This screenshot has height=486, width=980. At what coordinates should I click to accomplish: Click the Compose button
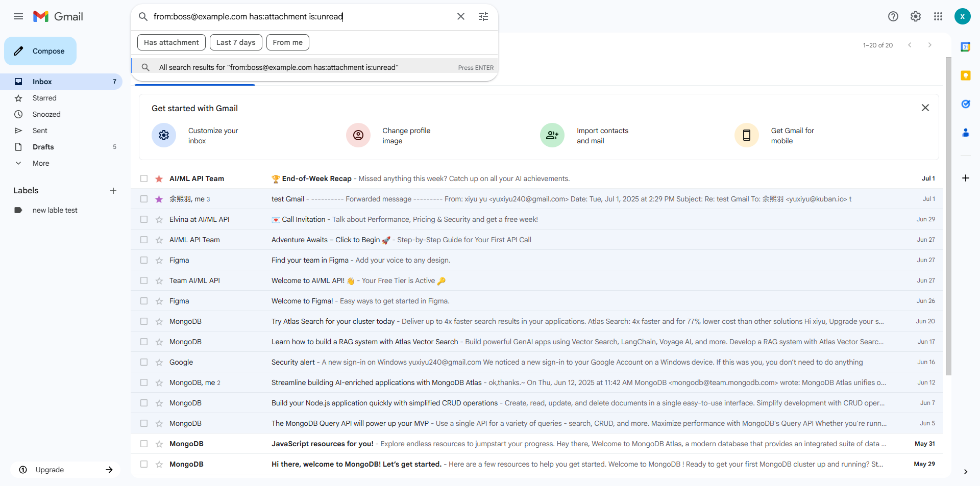tap(40, 51)
